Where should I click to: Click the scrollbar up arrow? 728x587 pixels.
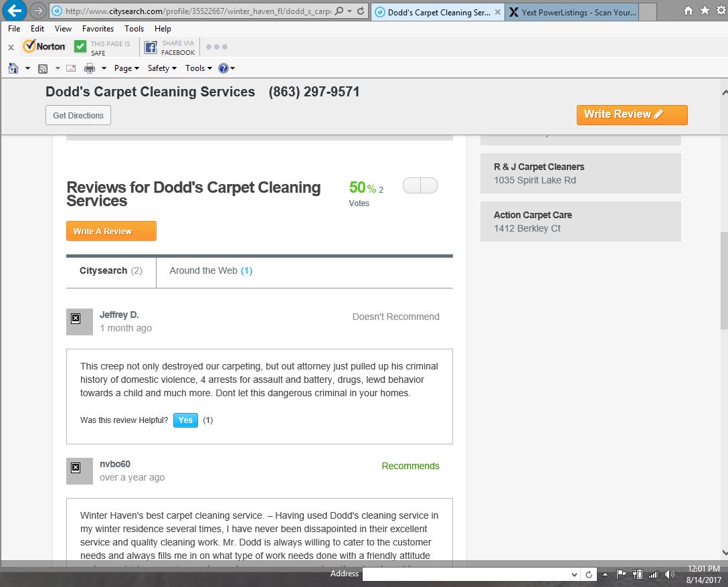tap(725, 93)
